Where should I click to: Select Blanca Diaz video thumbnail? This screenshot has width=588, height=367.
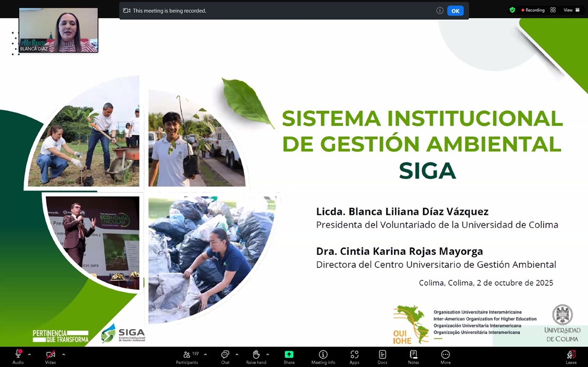tap(58, 30)
